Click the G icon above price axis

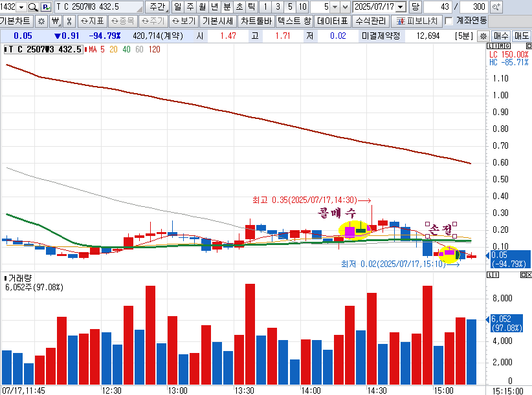(507, 46)
